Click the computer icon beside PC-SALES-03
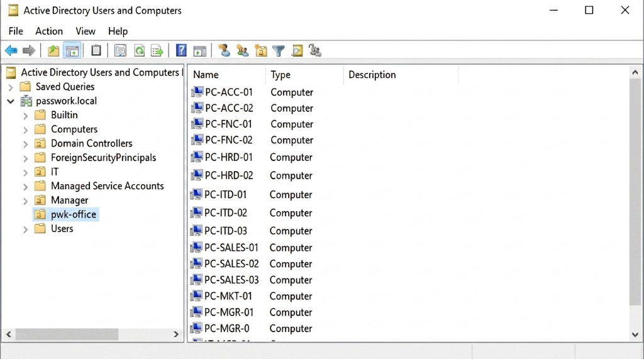Screen dimensions: 644x359 (197, 279)
